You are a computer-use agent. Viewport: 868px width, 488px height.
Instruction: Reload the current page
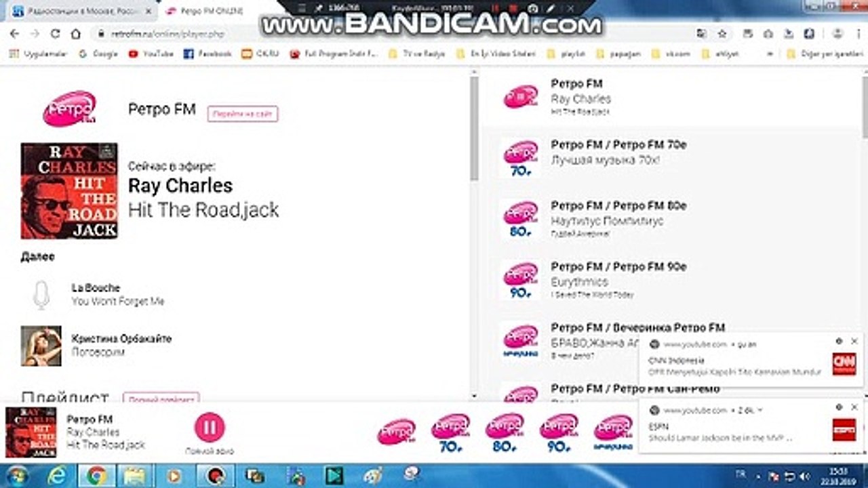[56, 33]
